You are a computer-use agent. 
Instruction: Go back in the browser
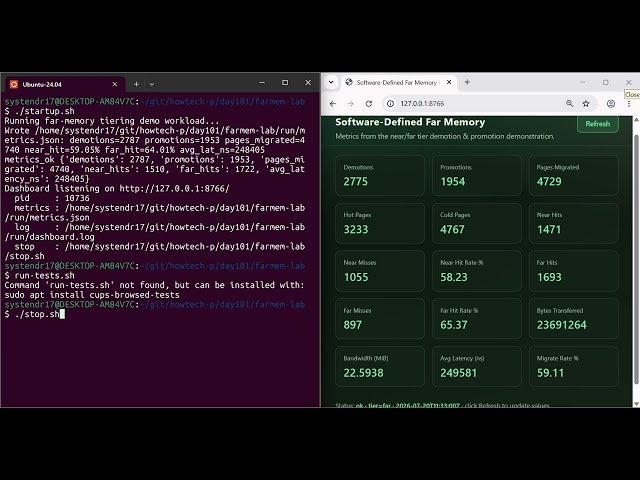point(333,104)
